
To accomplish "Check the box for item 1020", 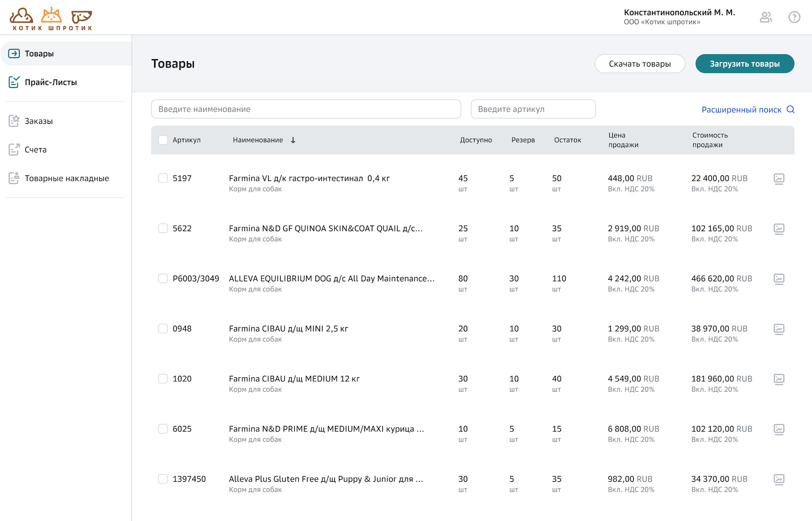I will (x=163, y=379).
